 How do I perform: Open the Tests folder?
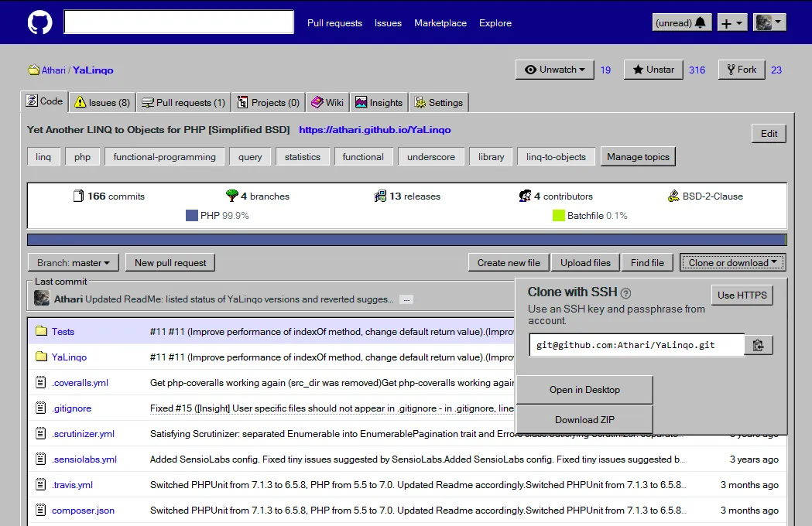[x=63, y=332]
